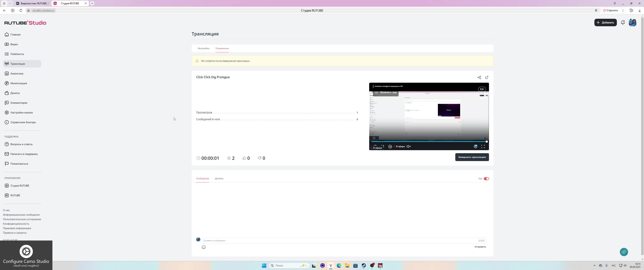Viewport: 644px width, 270px height.
Task: Bookmark the page in address bar
Action: coord(596,10)
